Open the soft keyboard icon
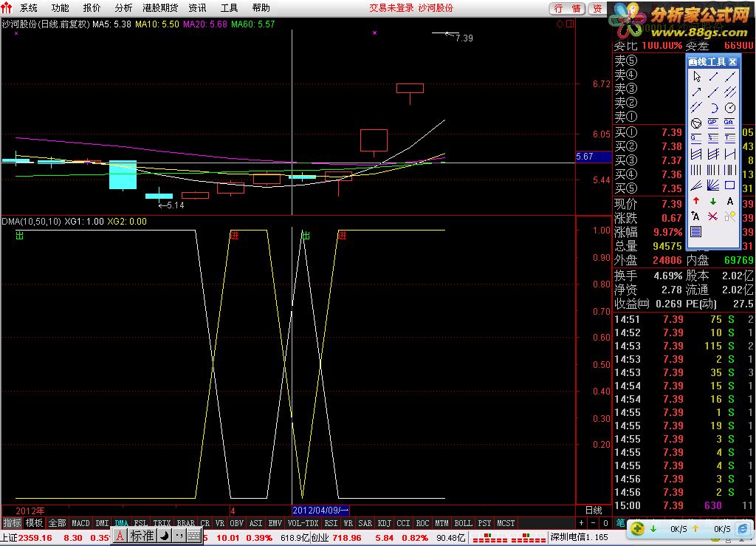756x546 pixels. (x=194, y=536)
